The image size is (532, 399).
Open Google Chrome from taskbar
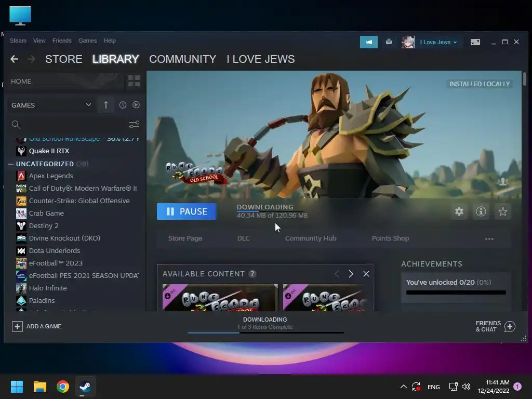(x=63, y=387)
